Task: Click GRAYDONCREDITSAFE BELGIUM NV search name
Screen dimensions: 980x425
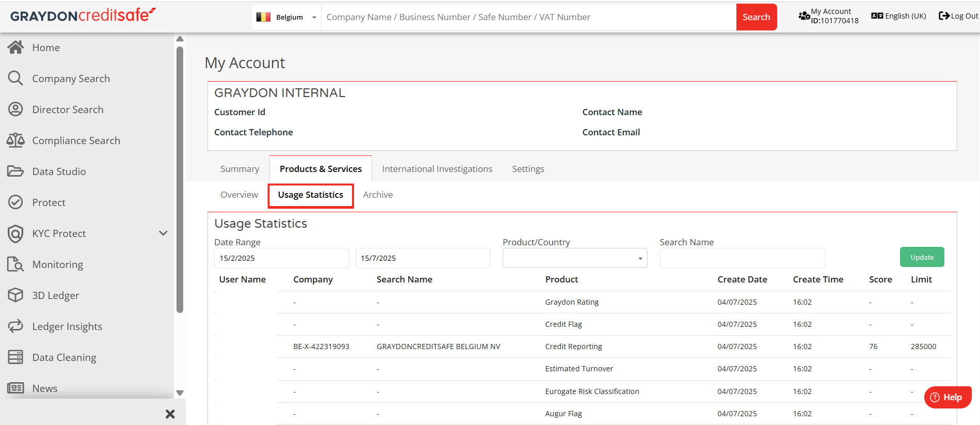Action: click(x=438, y=347)
